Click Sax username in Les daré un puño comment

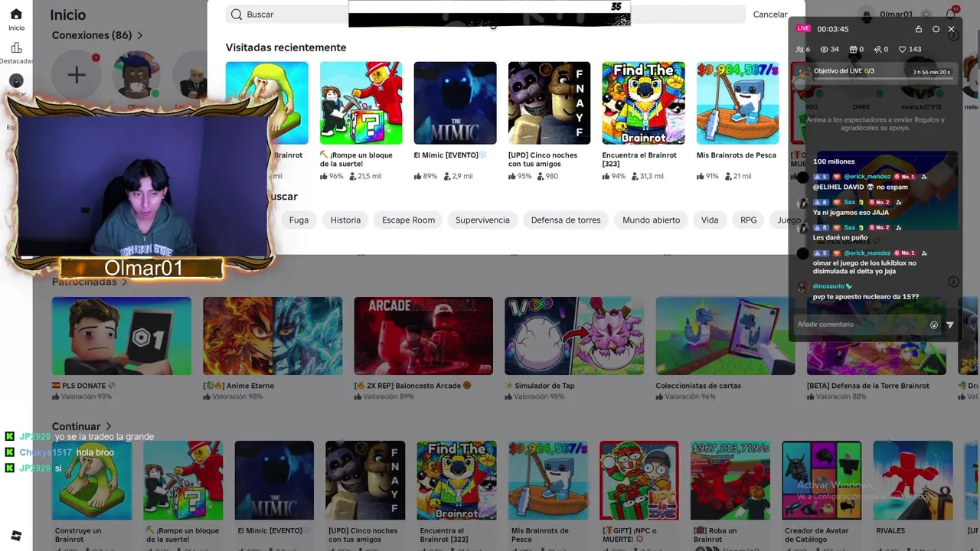click(x=849, y=228)
